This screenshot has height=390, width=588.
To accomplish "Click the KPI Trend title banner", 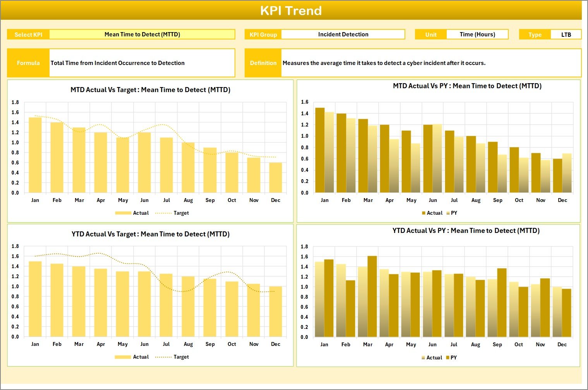I will pyautogui.click(x=292, y=10).
